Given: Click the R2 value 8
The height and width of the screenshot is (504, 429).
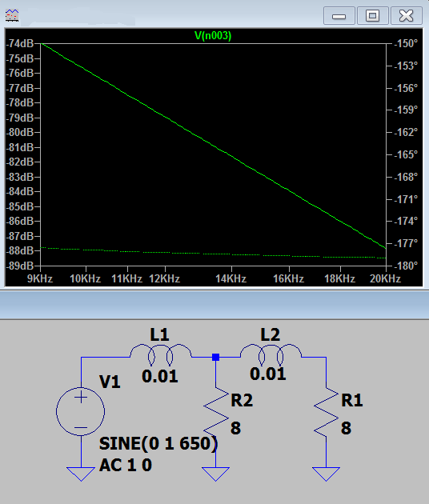Looking at the screenshot, I should pyautogui.click(x=236, y=428).
